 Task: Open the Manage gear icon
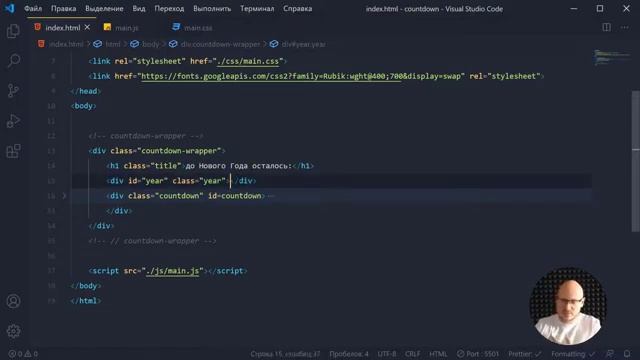[13, 331]
